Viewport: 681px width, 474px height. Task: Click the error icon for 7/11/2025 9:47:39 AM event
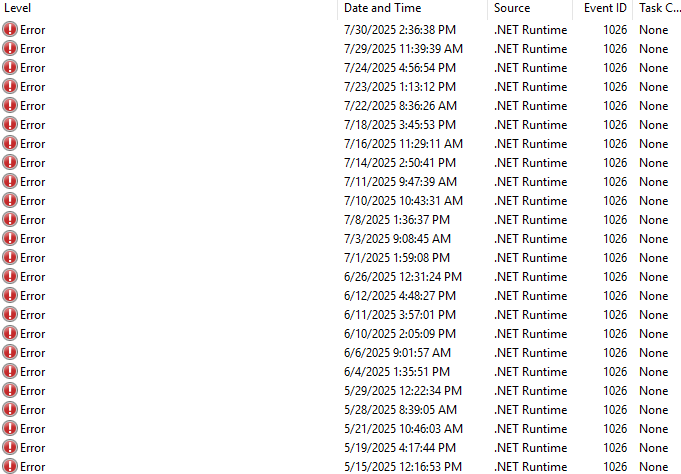(10, 182)
